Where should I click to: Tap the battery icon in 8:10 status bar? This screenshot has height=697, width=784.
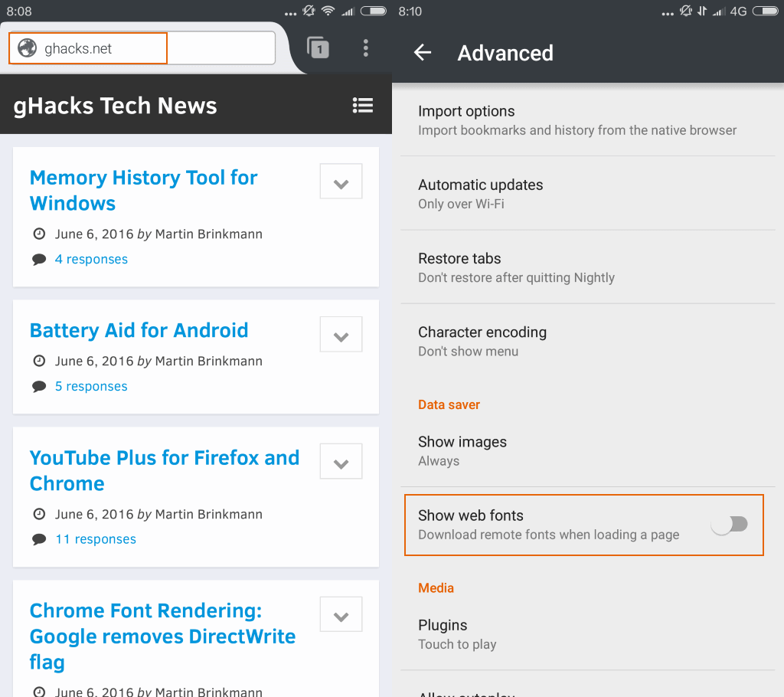(765, 11)
